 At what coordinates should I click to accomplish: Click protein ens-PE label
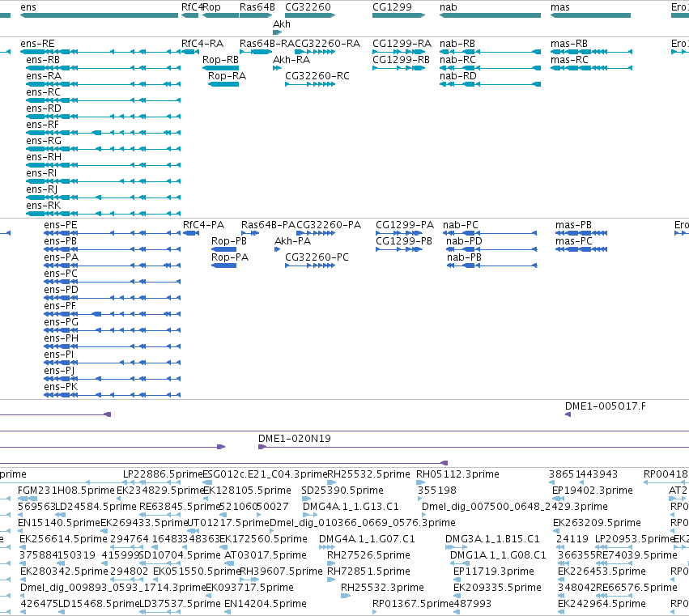click(60, 225)
